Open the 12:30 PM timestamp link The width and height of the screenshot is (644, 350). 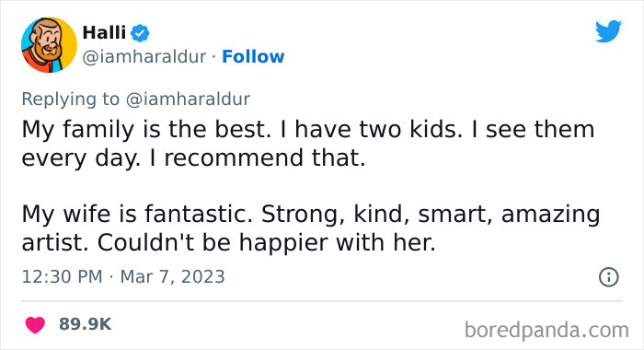coord(62,277)
